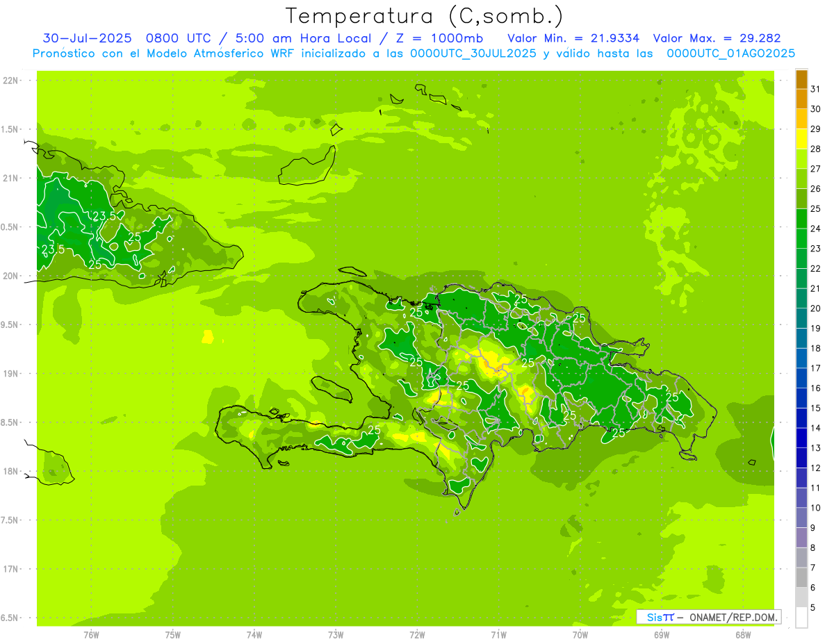Click the legend value '28'

[815, 149]
